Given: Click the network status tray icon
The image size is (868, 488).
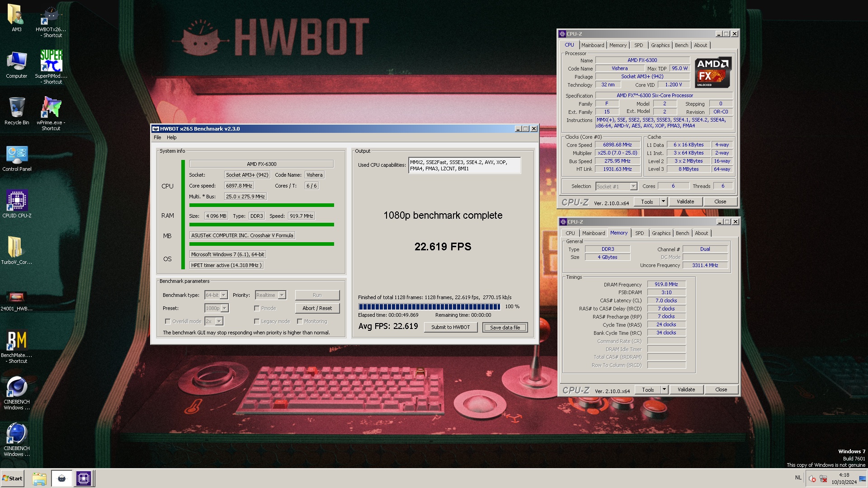Looking at the screenshot, I should tap(823, 479).
